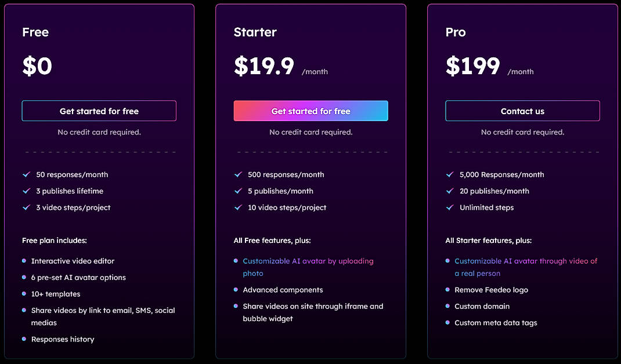Open Customizable AI avatar by uploading photo link
This screenshot has width=621, height=364.
[x=308, y=267]
